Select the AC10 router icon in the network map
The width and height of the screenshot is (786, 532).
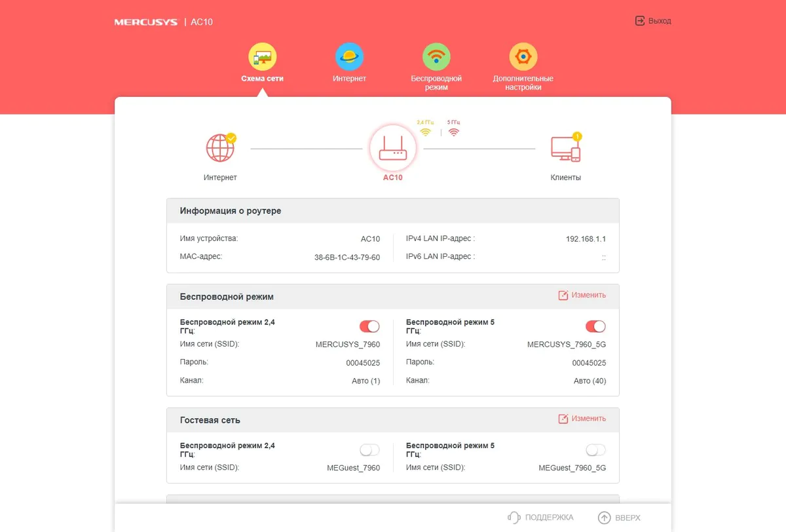point(393,149)
